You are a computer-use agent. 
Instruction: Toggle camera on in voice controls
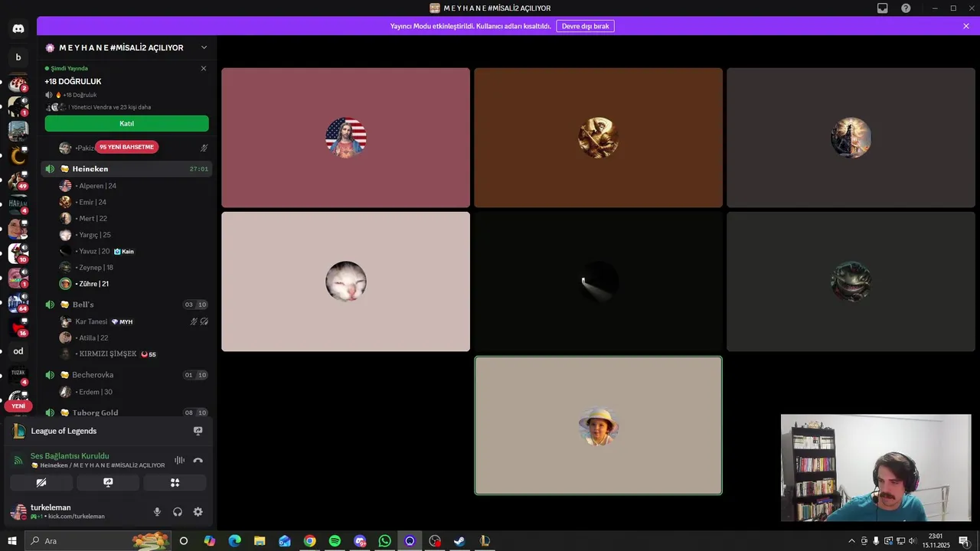pyautogui.click(x=41, y=483)
